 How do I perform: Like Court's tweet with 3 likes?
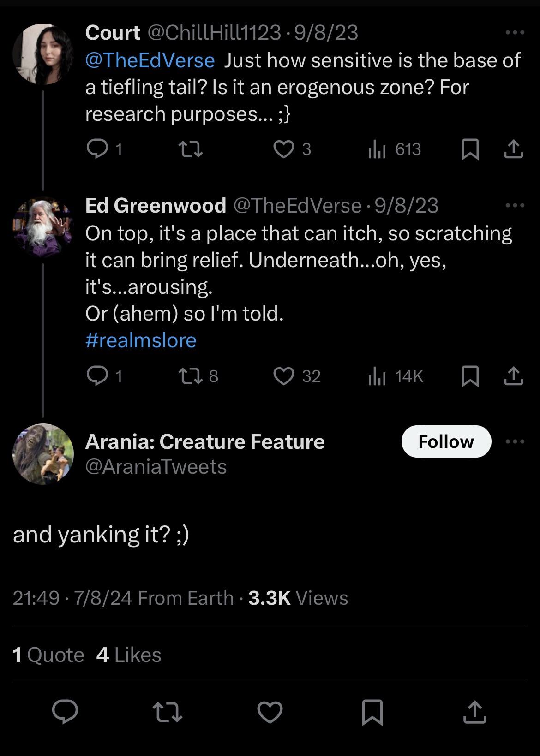pos(283,149)
